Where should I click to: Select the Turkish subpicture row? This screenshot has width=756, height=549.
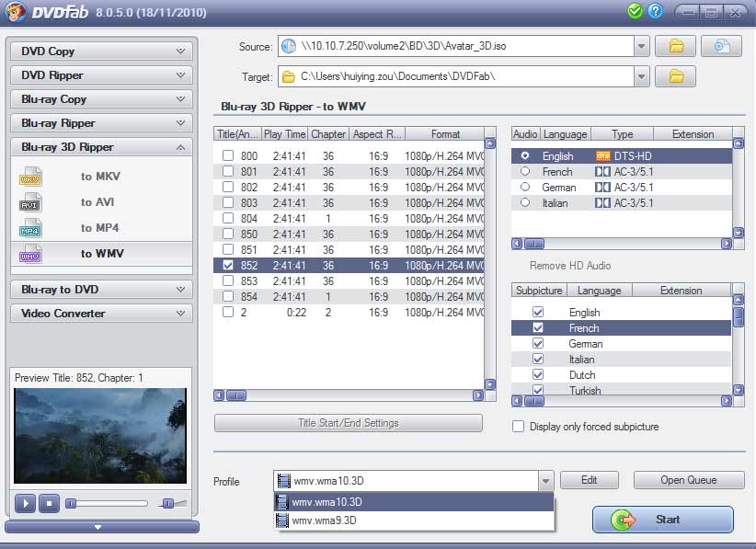point(621,390)
